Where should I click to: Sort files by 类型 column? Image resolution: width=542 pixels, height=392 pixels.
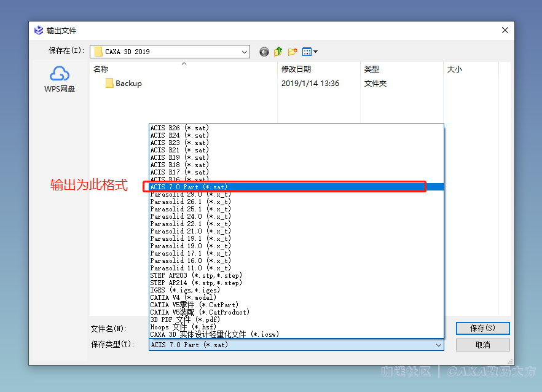[x=402, y=69]
